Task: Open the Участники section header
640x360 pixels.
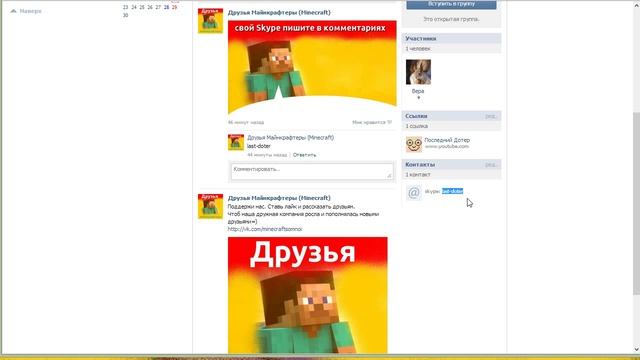Action: (x=451, y=38)
